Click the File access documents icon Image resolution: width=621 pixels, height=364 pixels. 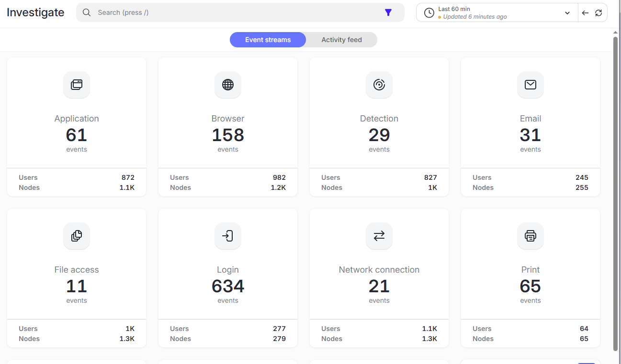[x=77, y=236]
